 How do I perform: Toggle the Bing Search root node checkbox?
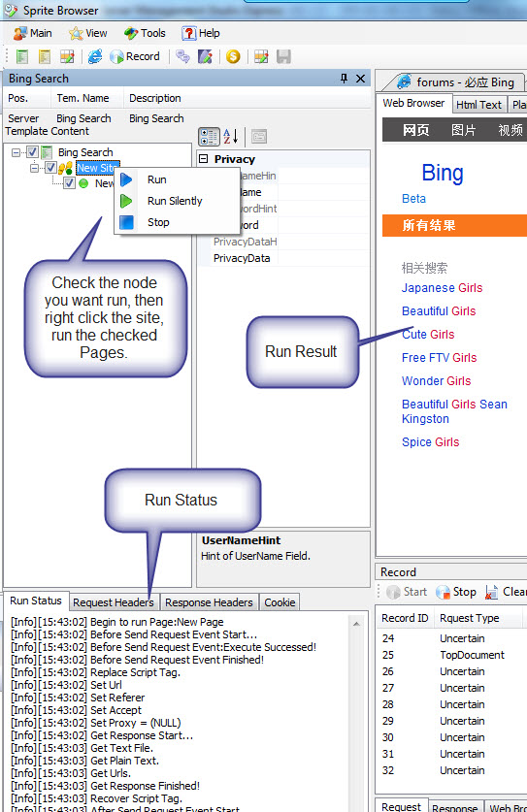point(32,152)
